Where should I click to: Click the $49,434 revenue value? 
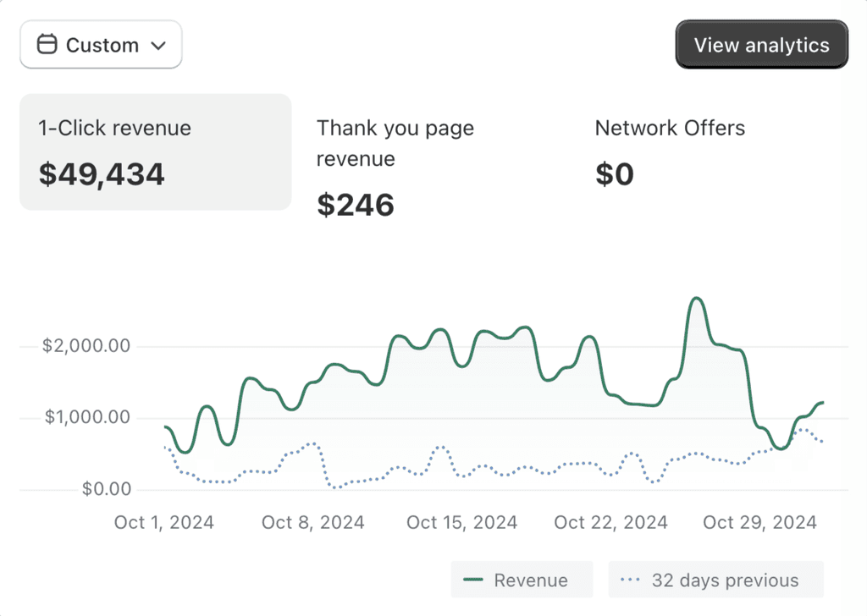pos(102,174)
